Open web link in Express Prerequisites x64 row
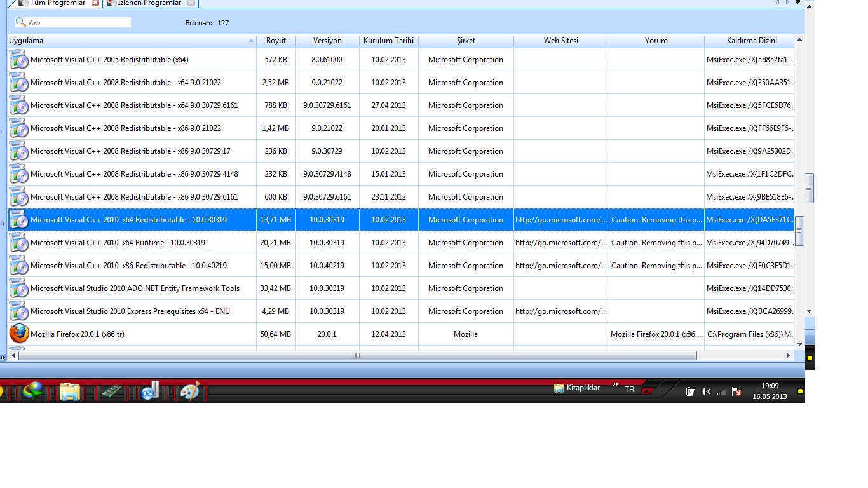The image size is (868, 488). [561, 311]
